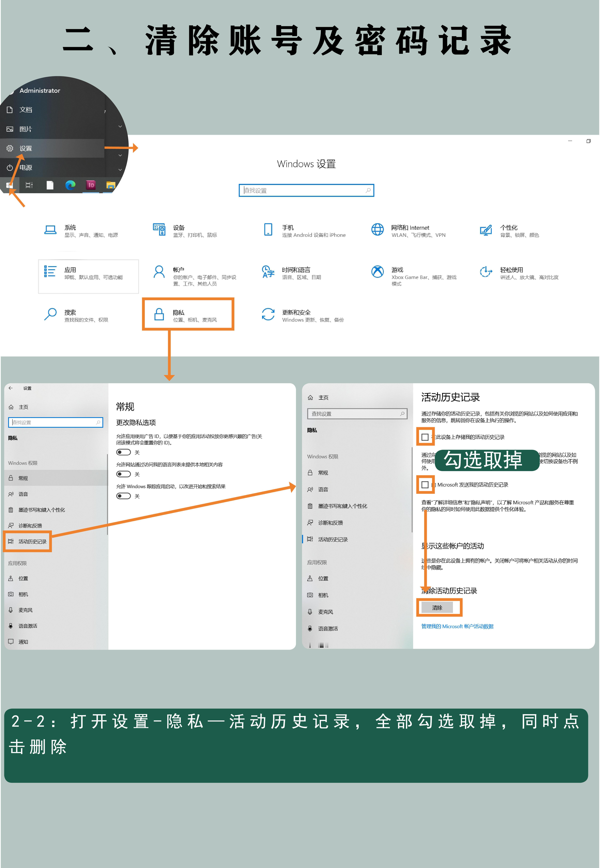The width and height of the screenshot is (600, 868).
Task: Toggle the website language list switch
Action: pyautogui.click(x=123, y=474)
